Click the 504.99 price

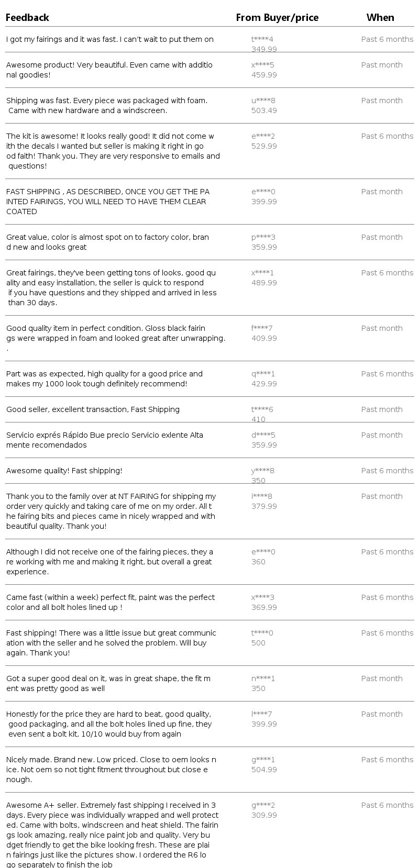264,770
